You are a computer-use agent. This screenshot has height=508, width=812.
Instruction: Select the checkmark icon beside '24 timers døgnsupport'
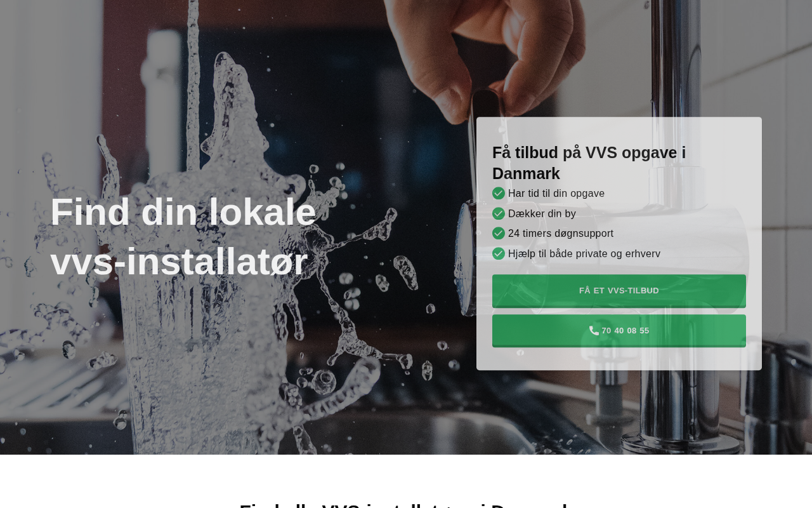(x=499, y=233)
